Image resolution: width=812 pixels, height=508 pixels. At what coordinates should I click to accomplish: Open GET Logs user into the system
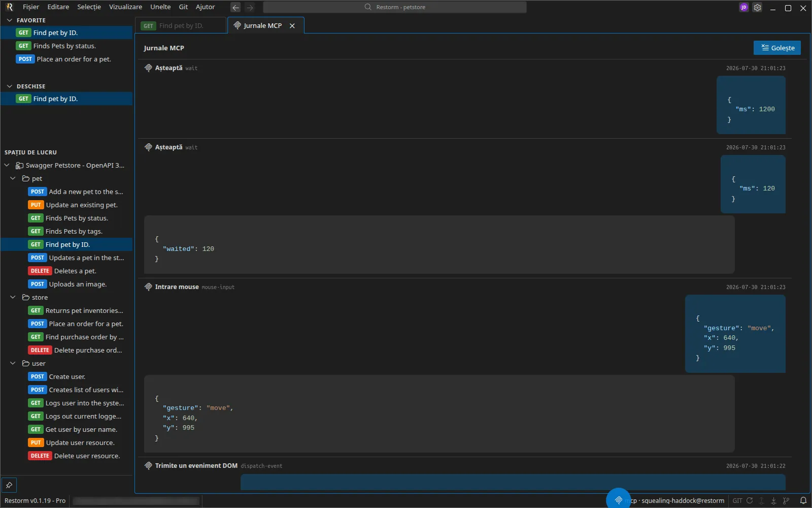(x=66, y=403)
